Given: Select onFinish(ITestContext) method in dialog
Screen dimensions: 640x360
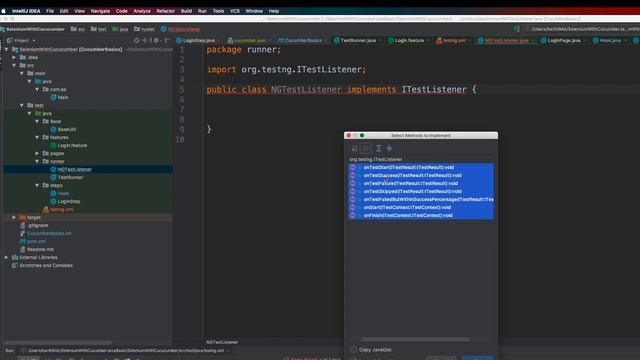Looking at the screenshot, I should (x=421, y=216).
